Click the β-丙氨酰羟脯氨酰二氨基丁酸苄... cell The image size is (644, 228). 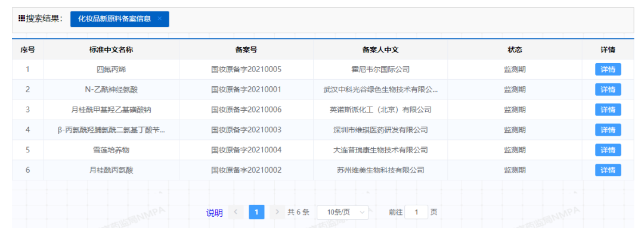coord(112,130)
